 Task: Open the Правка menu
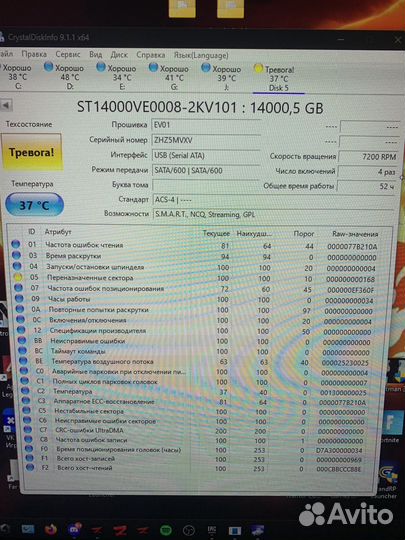[x=34, y=54]
